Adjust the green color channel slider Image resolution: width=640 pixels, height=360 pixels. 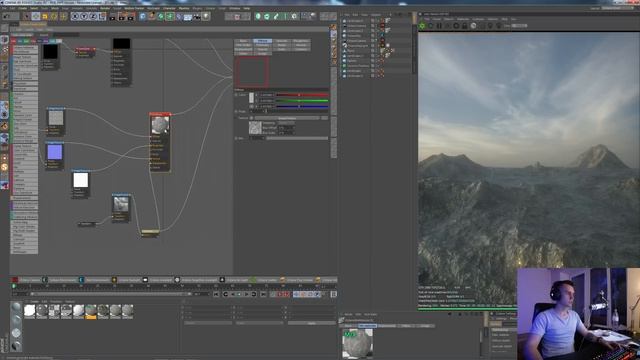(302, 100)
